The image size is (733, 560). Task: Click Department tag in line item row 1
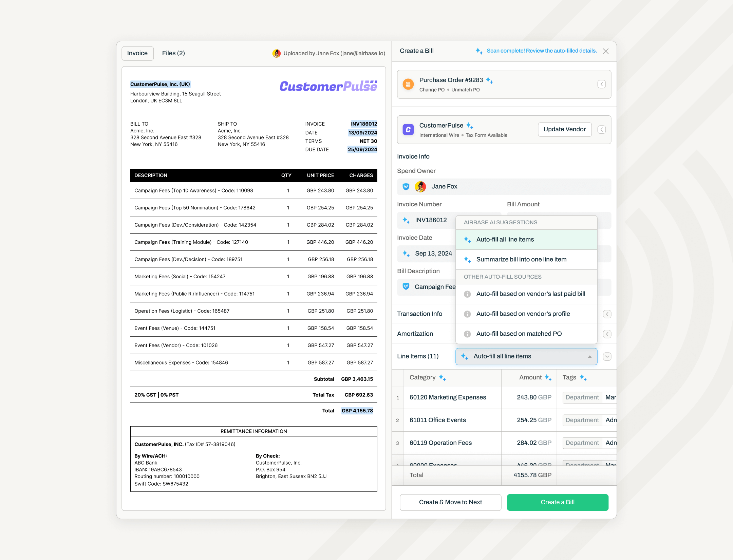pos(582,397)
